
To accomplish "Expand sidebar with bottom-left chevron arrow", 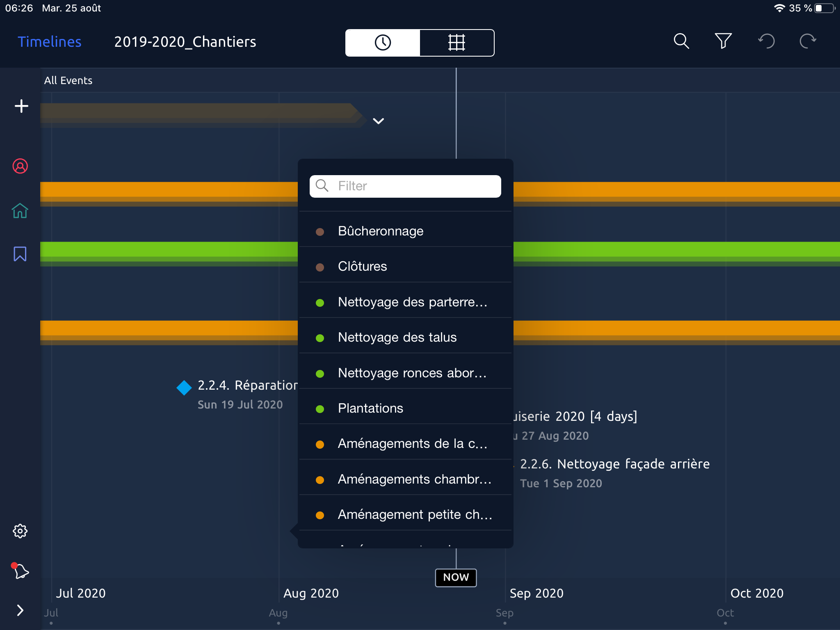I will pyautogui.click(x=20, y=610).
